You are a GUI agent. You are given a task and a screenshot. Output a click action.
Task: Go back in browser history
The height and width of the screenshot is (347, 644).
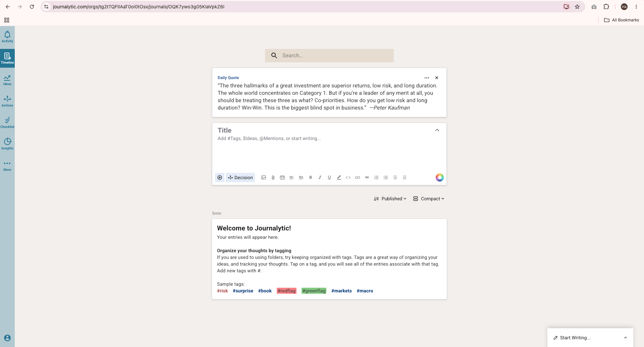click(x=8, y=7)
